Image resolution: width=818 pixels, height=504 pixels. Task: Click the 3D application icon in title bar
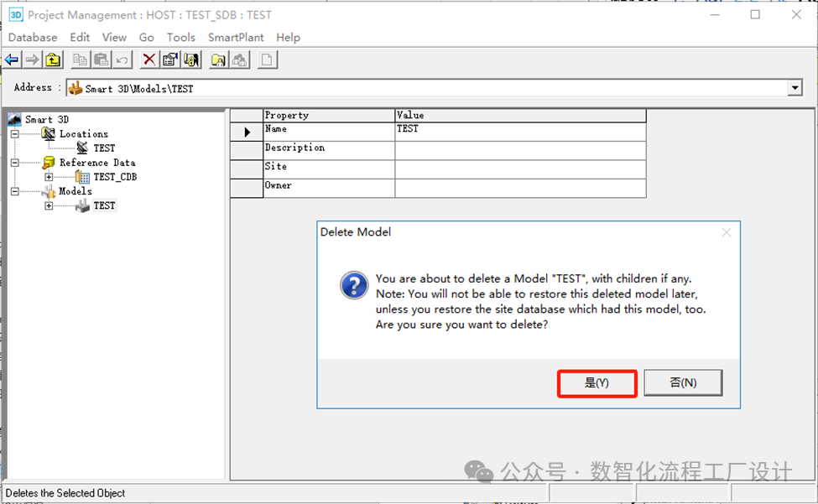(x=16, y=14)
